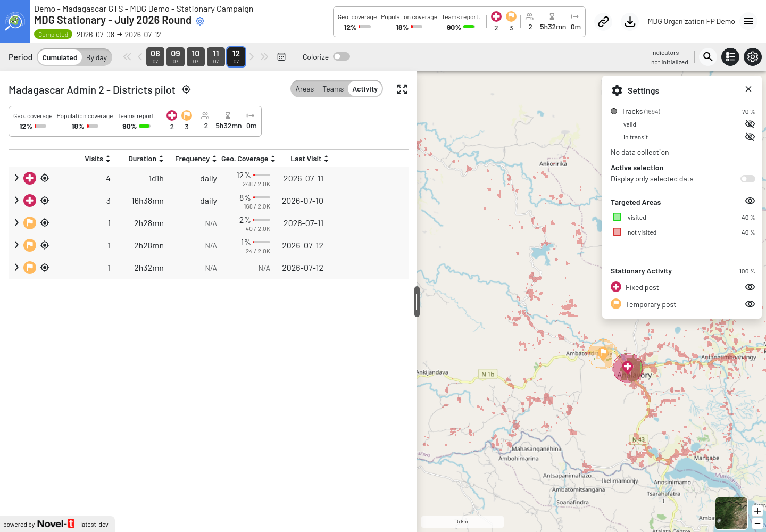Expand the 2h28mn row dated 2026-07-12
This screenshot has height=532, width=766.
click(x=16, y=245)
